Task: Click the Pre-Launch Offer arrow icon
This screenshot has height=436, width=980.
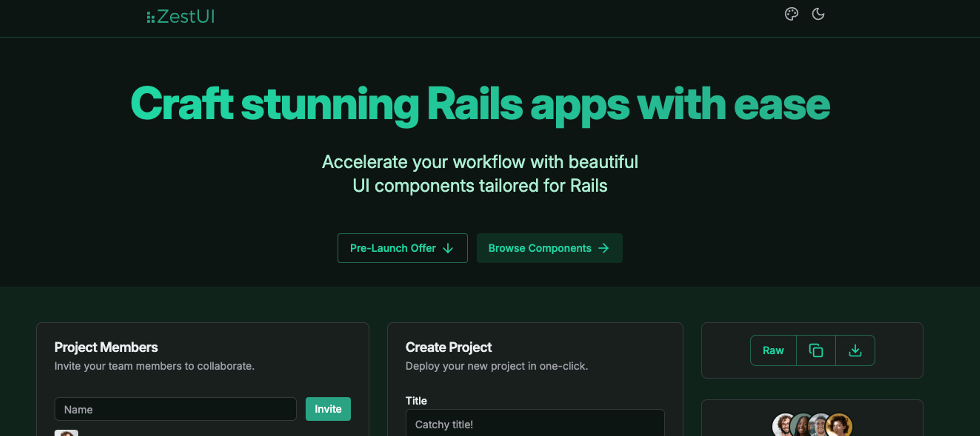Action: (450, 248)
